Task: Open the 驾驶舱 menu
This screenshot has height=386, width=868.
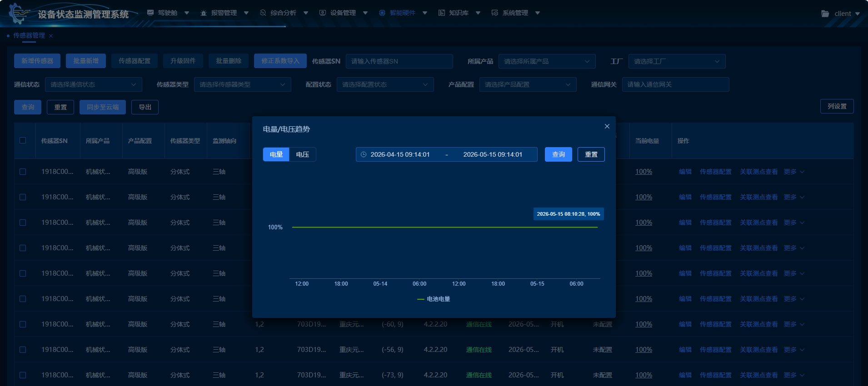Action: click(x=168, y=13)
